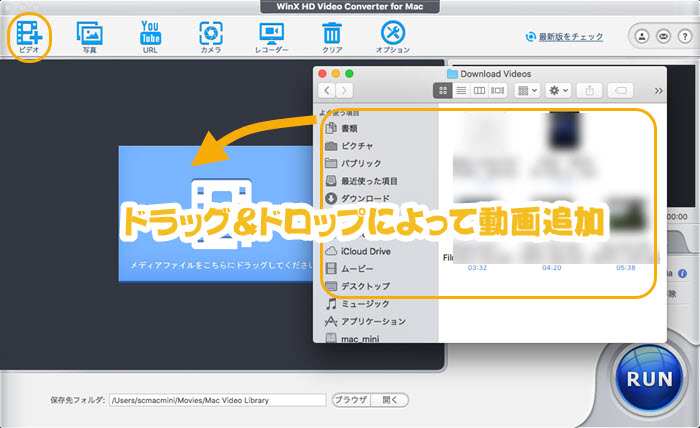Screen dimensions: 700x428
Task: Click the blue info icon at right
Action: (683, 274)
